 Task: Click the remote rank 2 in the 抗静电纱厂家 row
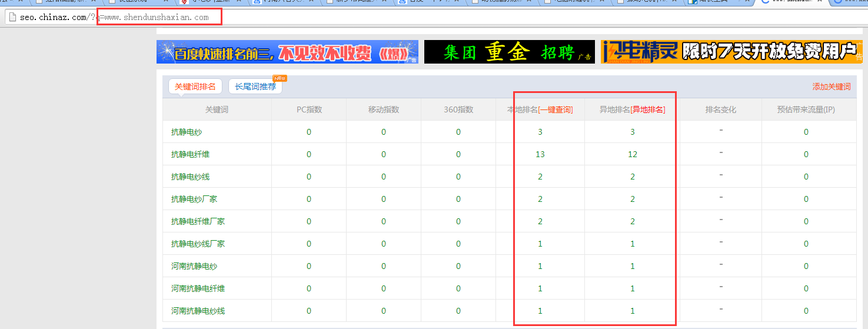pyautogui.click(x=633, y=199)
